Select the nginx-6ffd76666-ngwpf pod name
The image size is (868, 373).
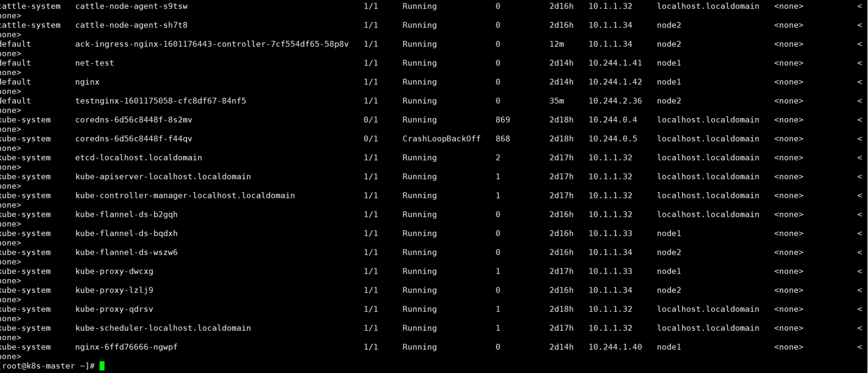point(126,347)
